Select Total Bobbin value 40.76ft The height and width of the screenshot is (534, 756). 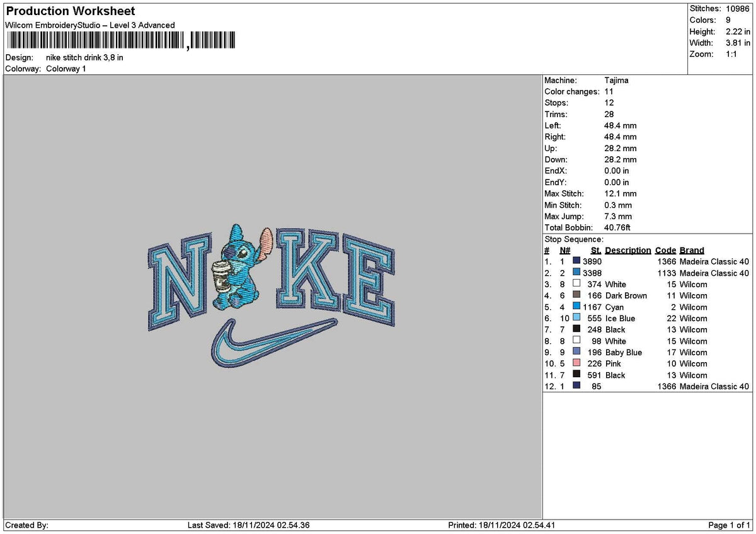pyautogui.click(x=617, y=227)
